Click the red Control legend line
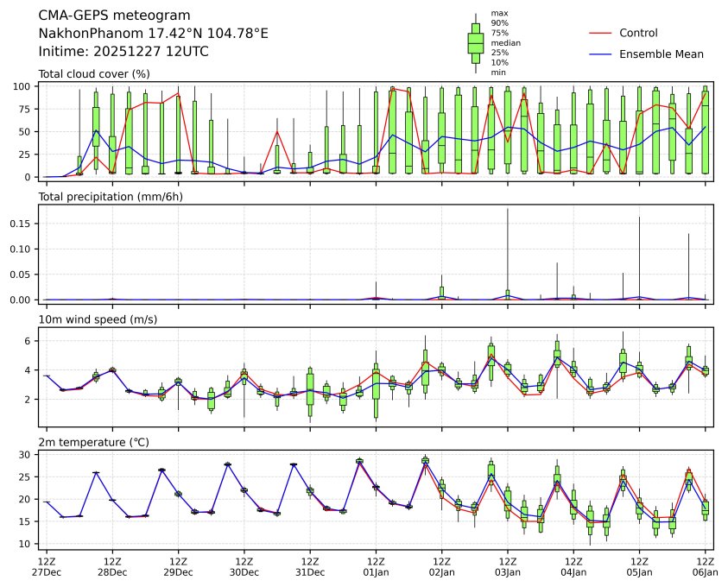 point(600,33)
